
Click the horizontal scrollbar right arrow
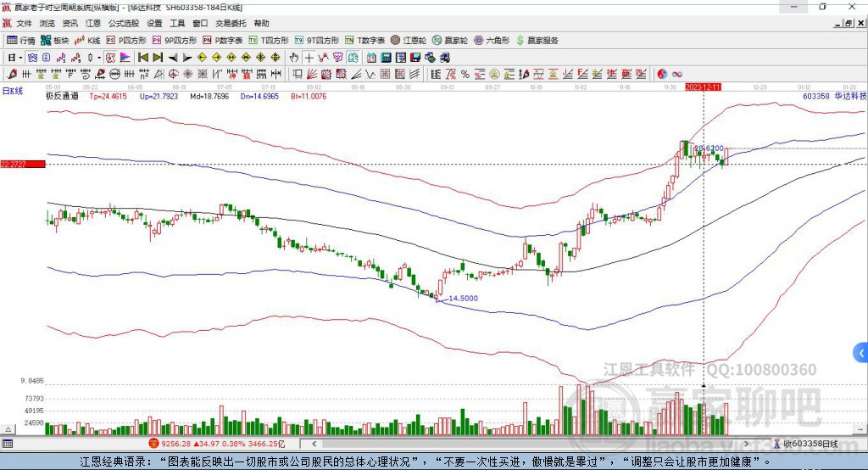[x=746, y=444]
